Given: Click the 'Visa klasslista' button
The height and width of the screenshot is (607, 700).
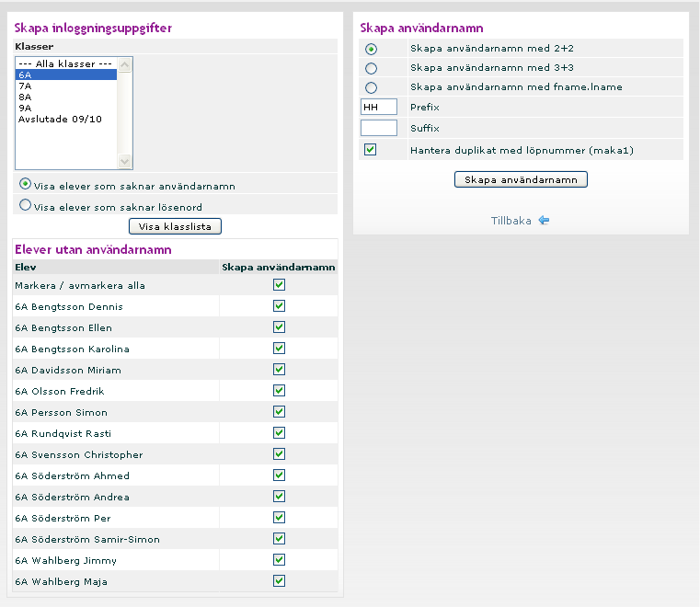Looking at the screenshot, I should tap(175, 226).
